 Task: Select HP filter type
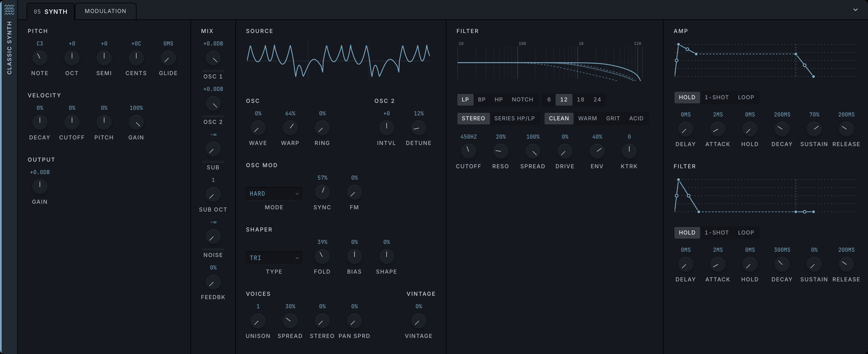498,100
